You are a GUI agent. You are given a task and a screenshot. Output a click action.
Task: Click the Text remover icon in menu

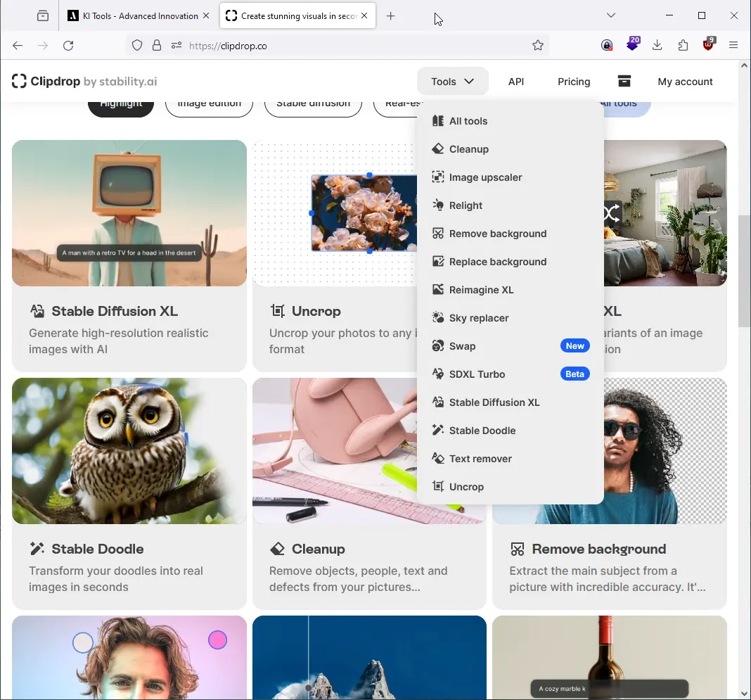[x=438, y=459]
